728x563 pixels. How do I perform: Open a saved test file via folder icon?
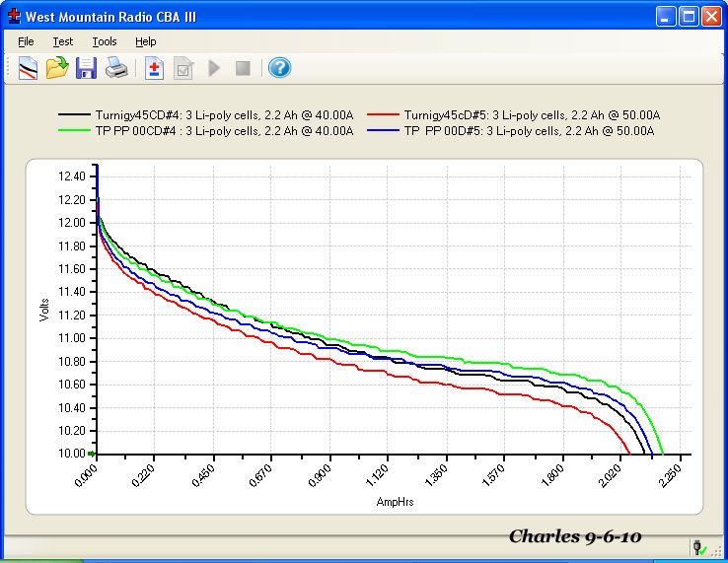57,68
